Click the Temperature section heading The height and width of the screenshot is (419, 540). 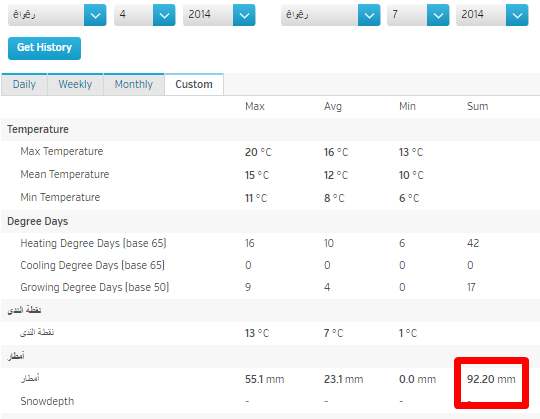(38, 129)
